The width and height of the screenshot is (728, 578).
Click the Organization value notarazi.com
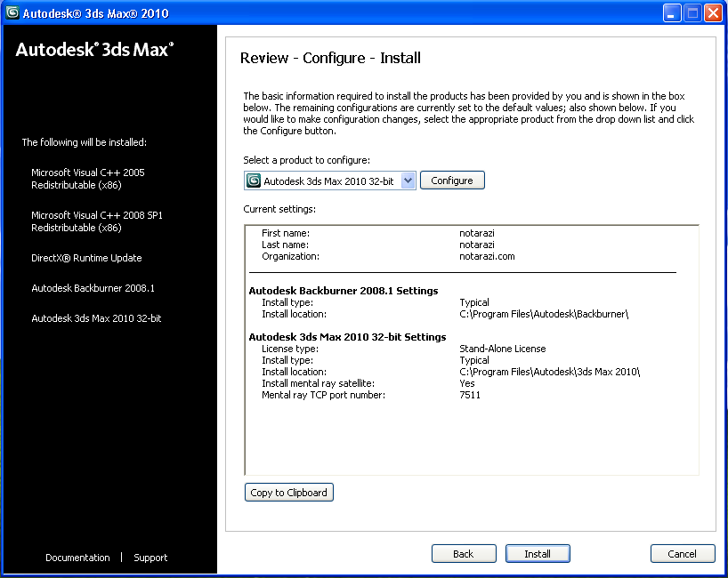[487, 256]
